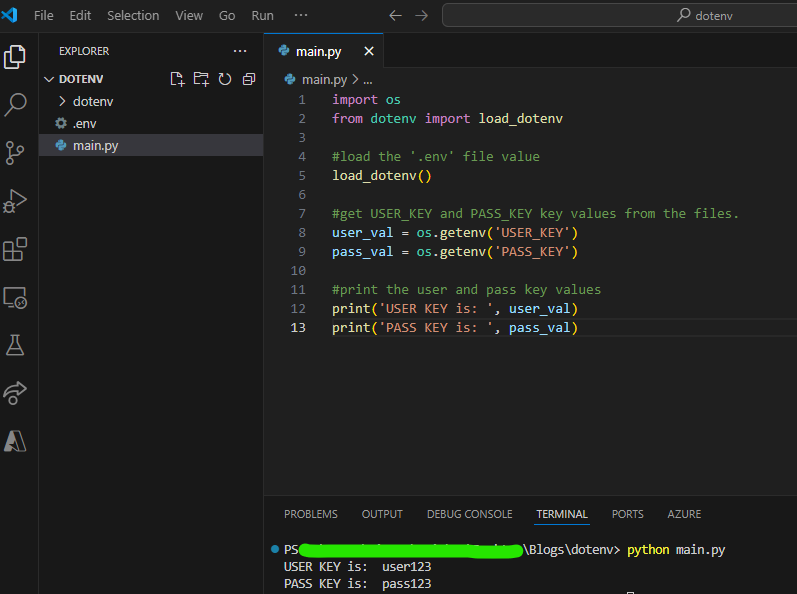Collapse all folders in Explorer
This screenshot has width=797, height=594.
click(249, 79)
